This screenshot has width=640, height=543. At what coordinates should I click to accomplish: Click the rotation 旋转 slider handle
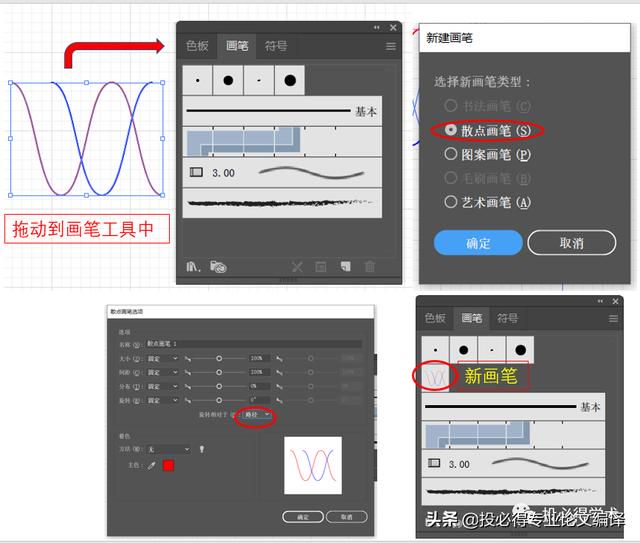click(219, 400)
